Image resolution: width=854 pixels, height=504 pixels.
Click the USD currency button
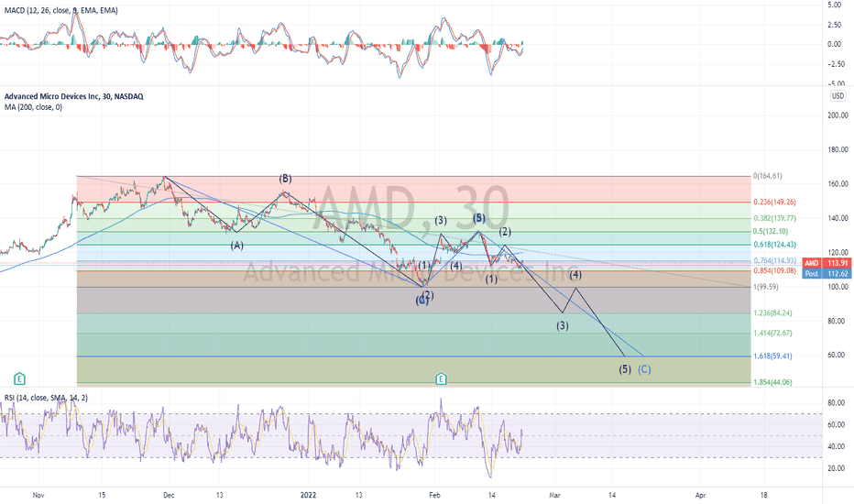[x=838, y=96]
